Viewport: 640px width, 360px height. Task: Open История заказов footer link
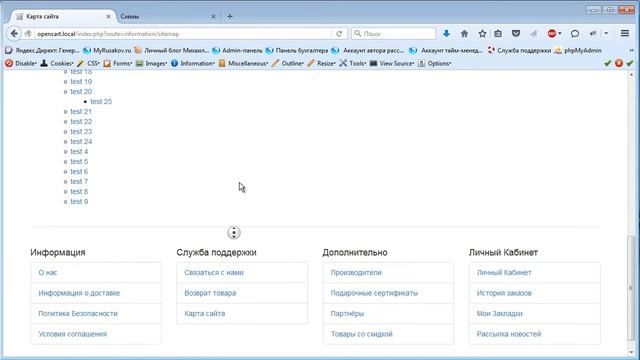tap(504, 293)
